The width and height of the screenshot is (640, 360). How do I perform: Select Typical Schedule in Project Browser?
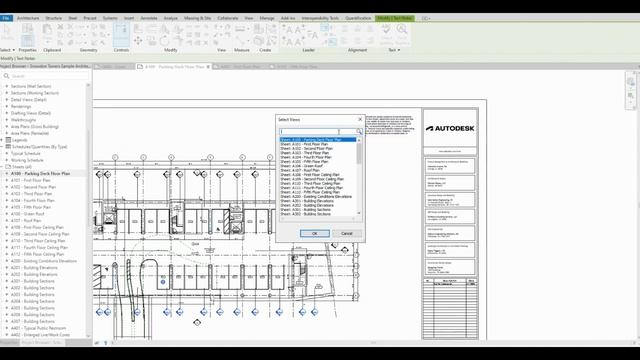tap(26, 153)
